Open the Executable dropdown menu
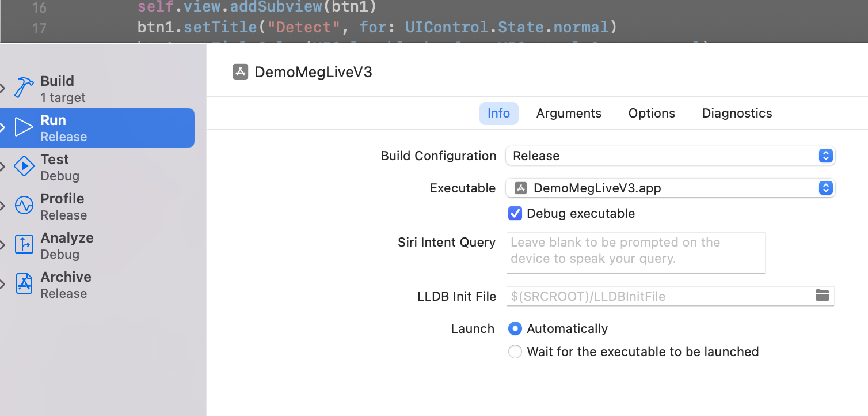Image resolution: width=868 pixels, height=416 pixels. click(x=670, y=188)
